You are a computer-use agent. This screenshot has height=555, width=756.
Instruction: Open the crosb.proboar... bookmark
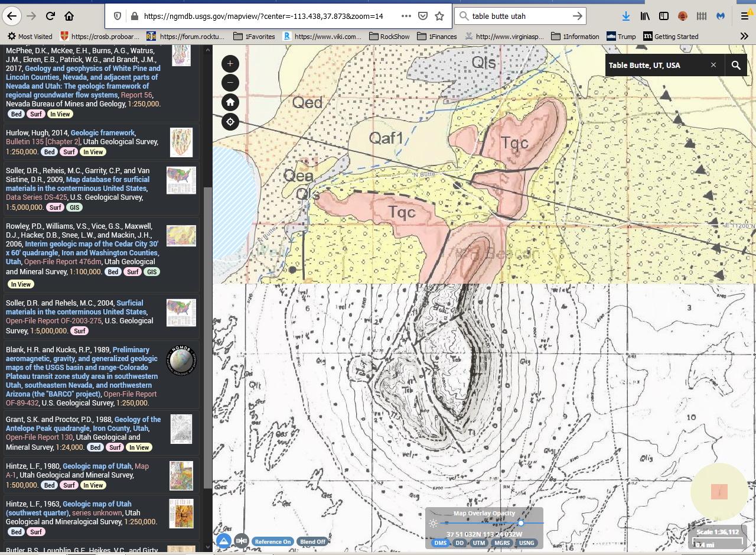pyautogui.click(x=100, y=36)
